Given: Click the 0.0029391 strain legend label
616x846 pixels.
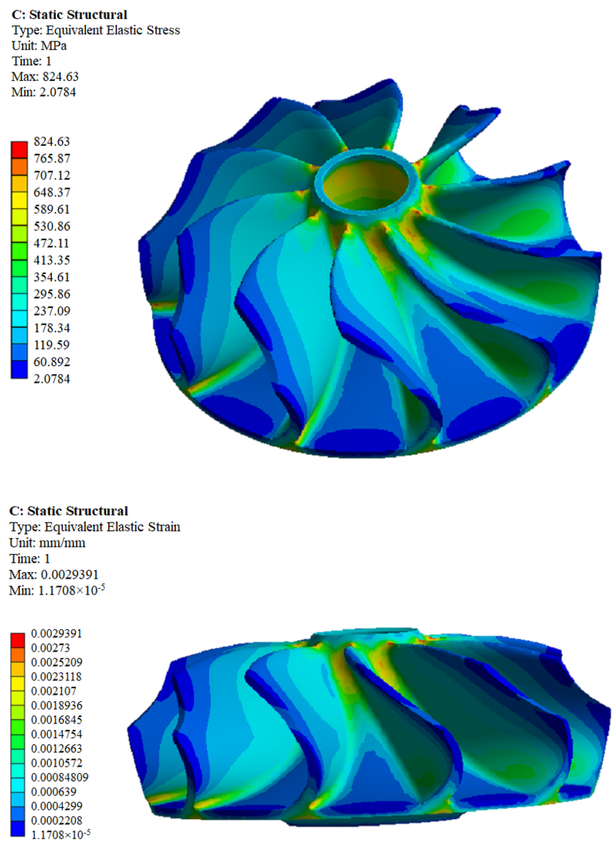Looking at the screenshot, I should tap(56, 633).
